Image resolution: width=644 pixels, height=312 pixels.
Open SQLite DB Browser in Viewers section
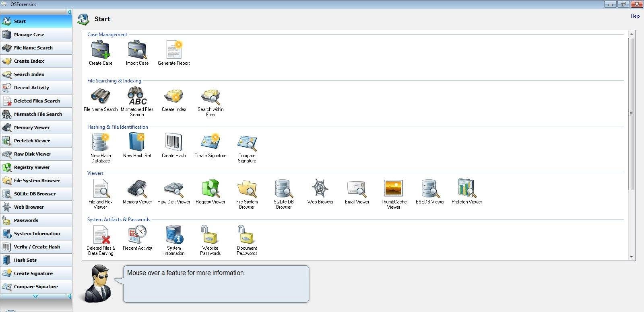284,188
